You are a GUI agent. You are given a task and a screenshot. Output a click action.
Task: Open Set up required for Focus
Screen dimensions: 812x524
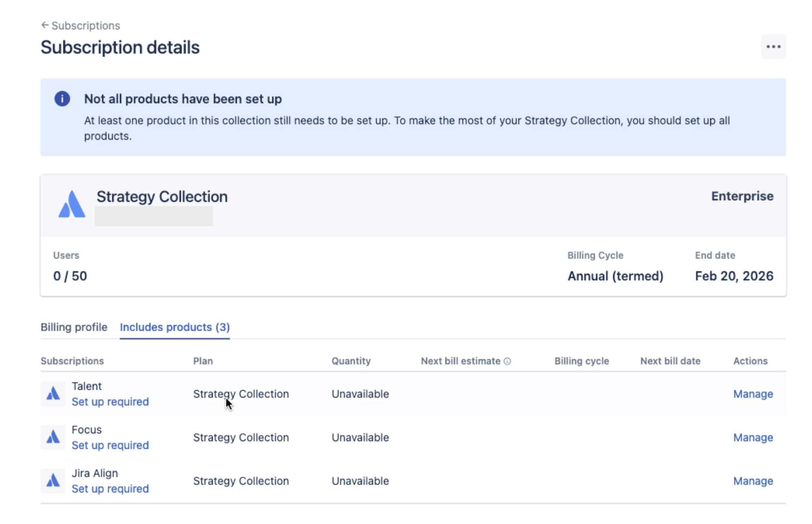pyautogui.click(x=110, y=445)
